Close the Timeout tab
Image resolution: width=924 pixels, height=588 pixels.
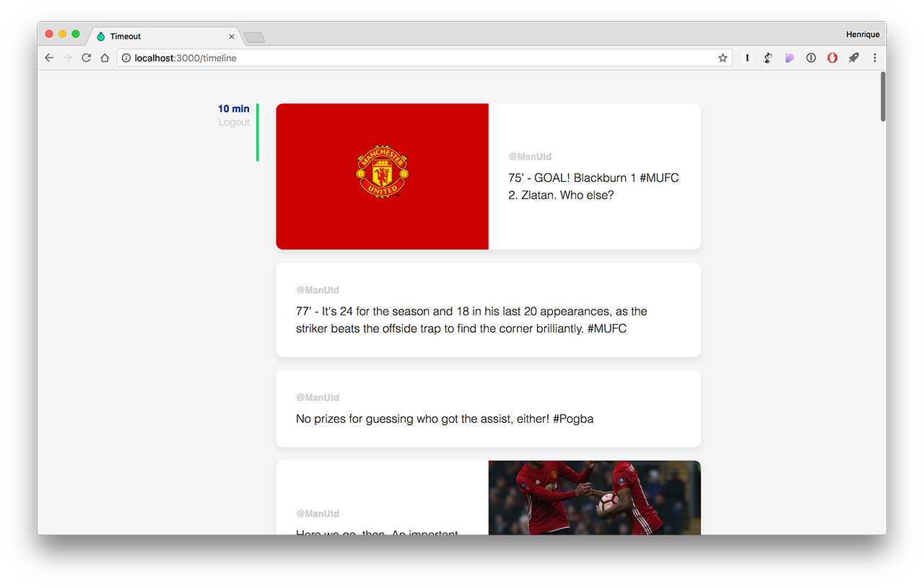pos(232,36)
